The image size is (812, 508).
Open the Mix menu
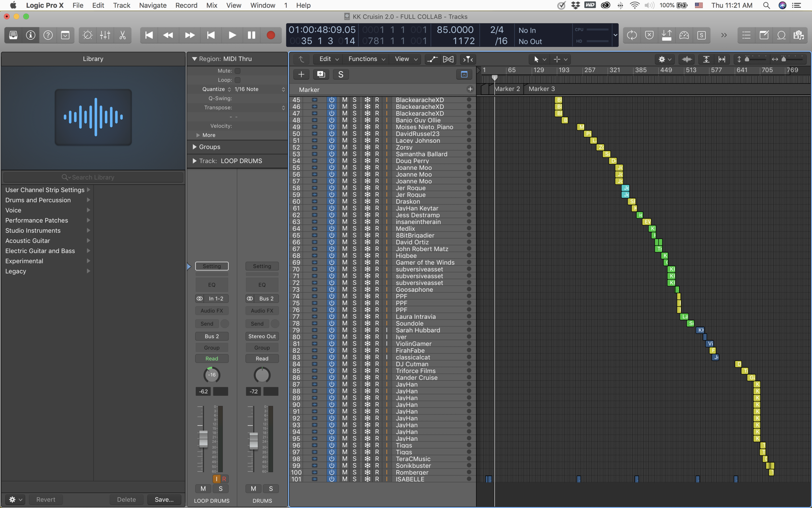click(211, 6)
